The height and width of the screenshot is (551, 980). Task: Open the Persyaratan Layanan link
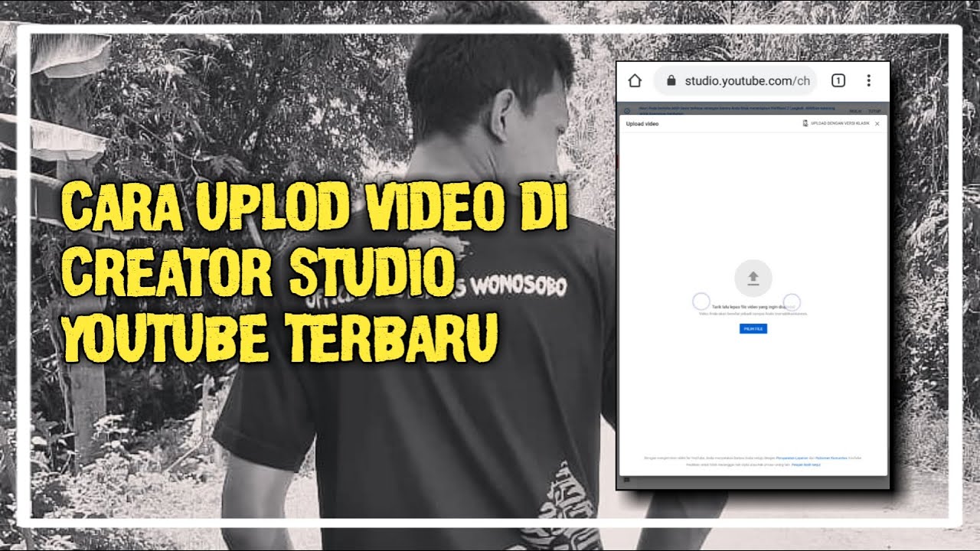pyautogui.click(x=792, y=458)
